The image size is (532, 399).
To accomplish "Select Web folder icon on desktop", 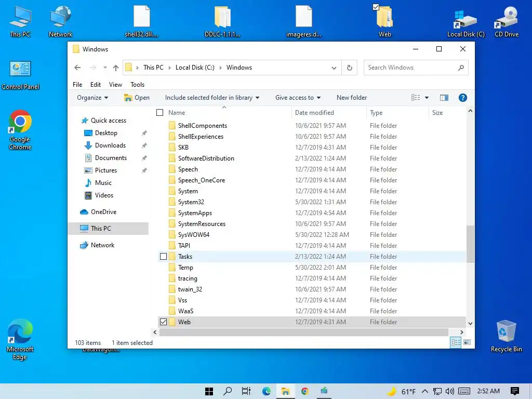I will pyautogui.click(x=385, y=21).
